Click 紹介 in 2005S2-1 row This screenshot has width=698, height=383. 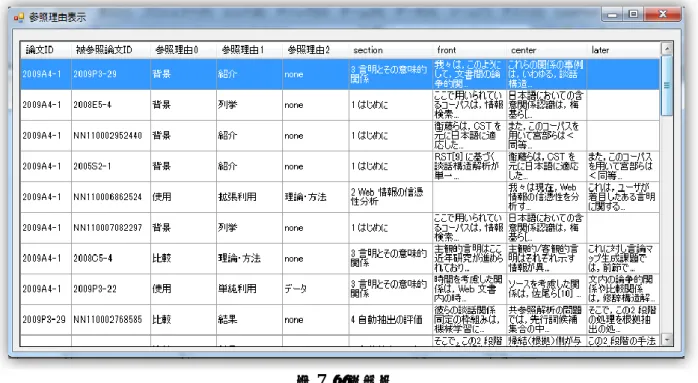(x=249, y=167)
